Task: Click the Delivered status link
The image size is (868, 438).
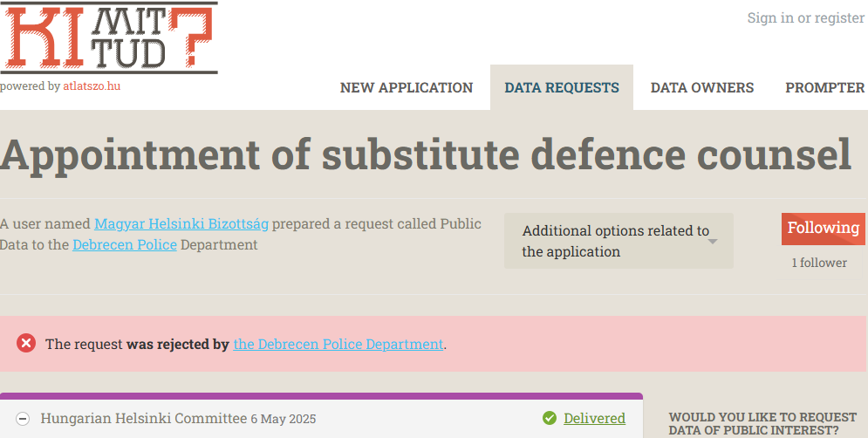Action: [594, 418]
